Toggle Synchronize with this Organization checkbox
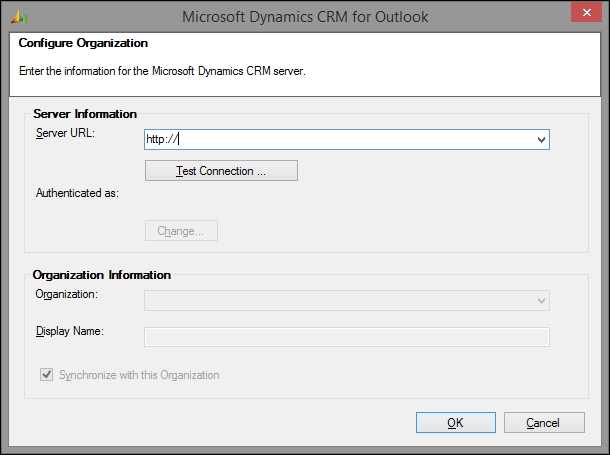610x455 pixels. (47, 374)
